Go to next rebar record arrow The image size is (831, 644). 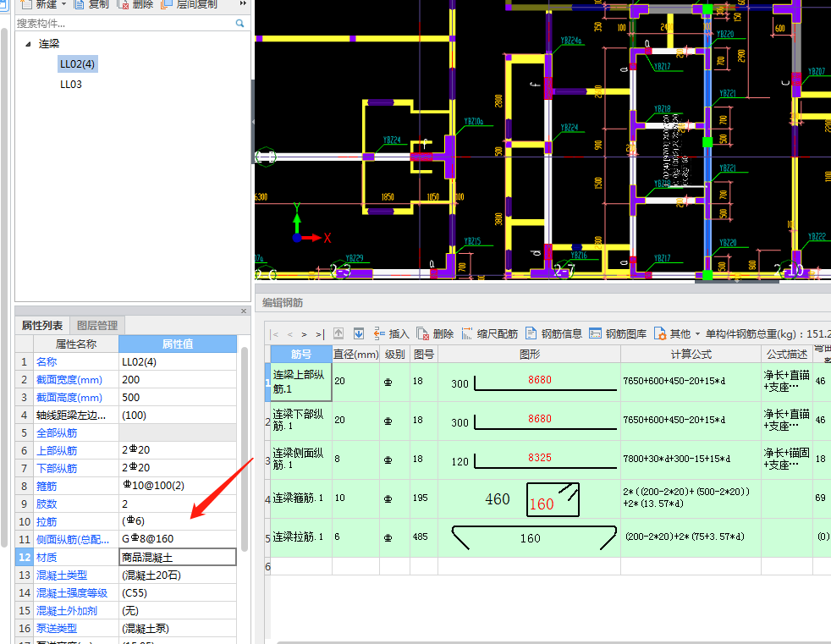[x=304, y=334]
